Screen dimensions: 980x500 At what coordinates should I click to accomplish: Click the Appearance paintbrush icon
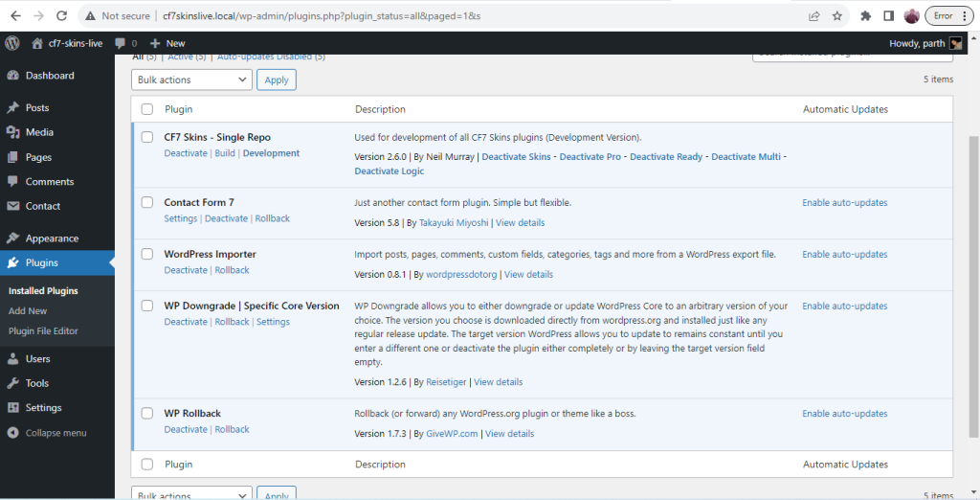coord(12,239)
